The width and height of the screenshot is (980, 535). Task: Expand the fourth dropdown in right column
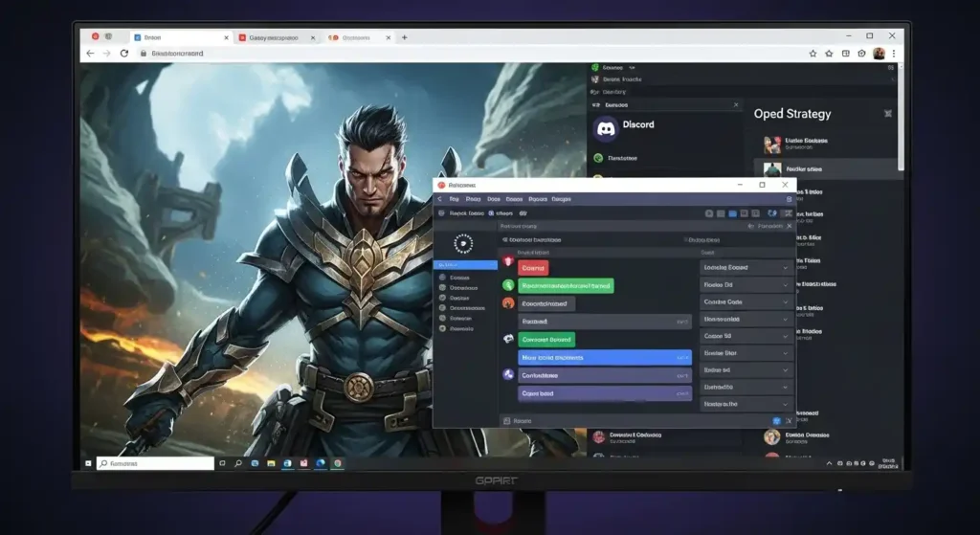coord(746,320)
